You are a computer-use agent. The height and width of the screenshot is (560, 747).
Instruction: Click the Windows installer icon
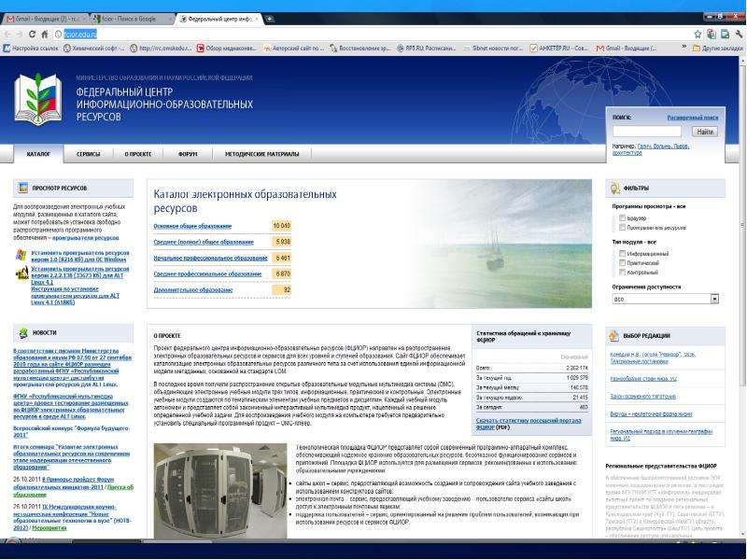[21, 255]
